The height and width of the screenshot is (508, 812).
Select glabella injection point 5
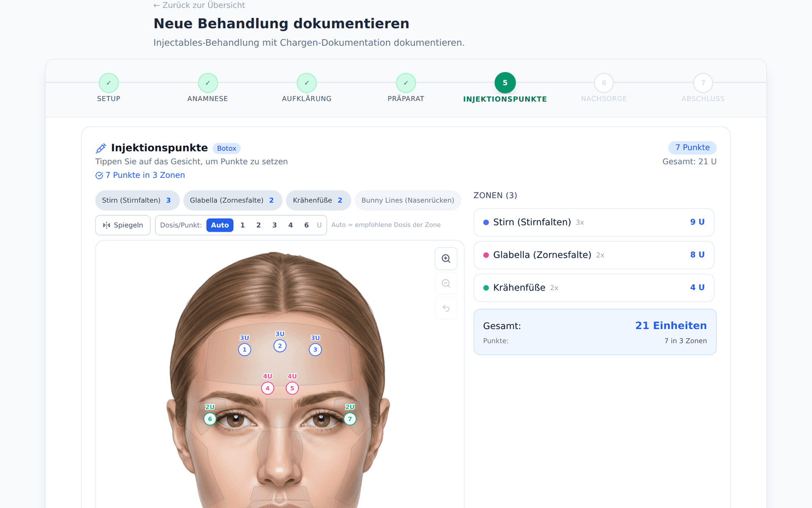(292, 388)
